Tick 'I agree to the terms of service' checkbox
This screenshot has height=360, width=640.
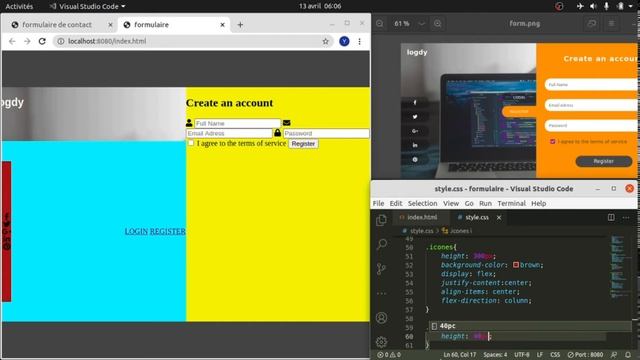[191, 143]
